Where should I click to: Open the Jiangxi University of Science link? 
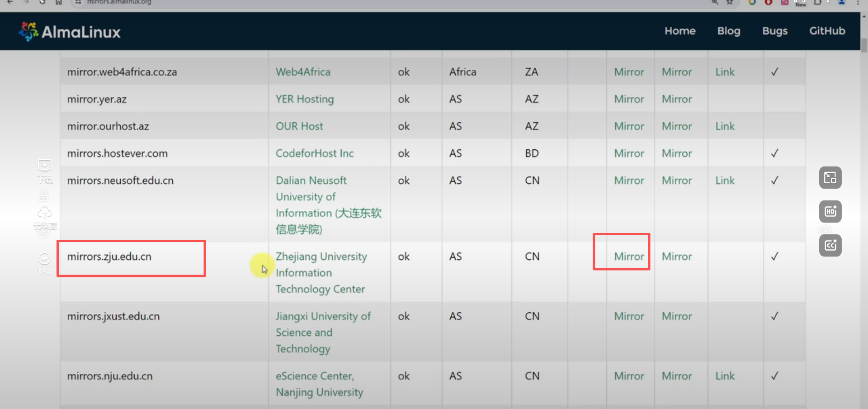[x=323, y=333]
